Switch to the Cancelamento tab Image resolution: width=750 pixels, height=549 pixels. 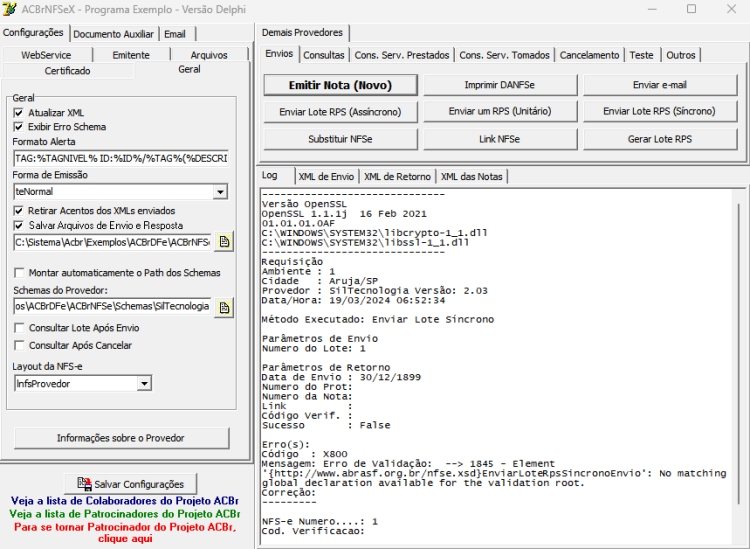tap(590, 55)
